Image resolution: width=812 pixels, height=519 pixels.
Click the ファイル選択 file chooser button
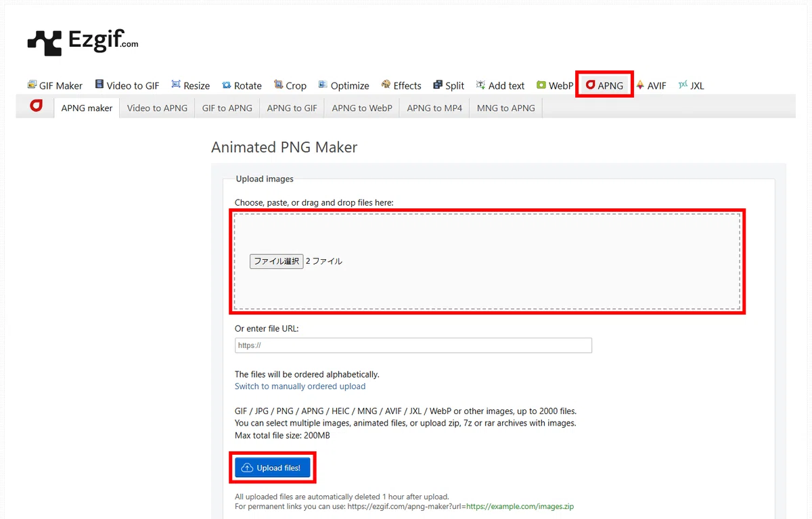pos(276,261)
